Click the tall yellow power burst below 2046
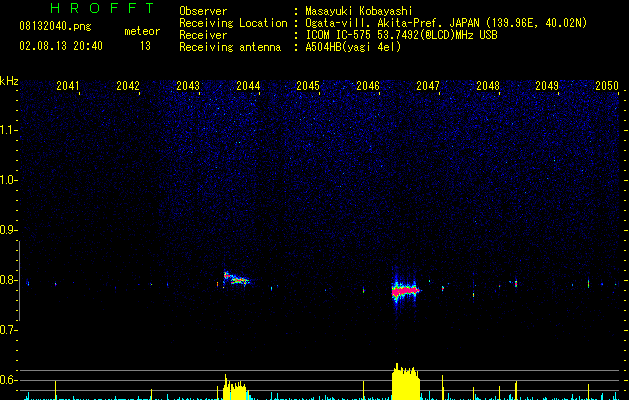Image resolution: width=629 pixels, height=400 pixels. point(406,382)
